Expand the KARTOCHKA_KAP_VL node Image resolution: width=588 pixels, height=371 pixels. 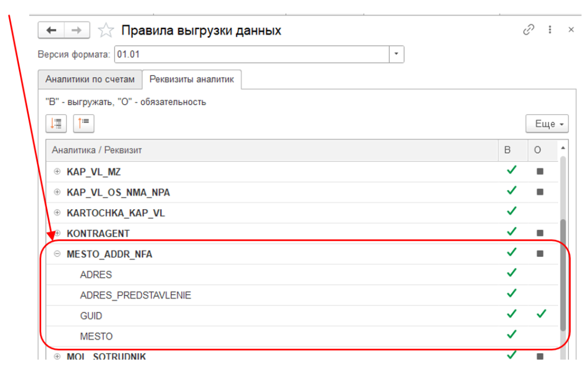click(x=57, y=212)
